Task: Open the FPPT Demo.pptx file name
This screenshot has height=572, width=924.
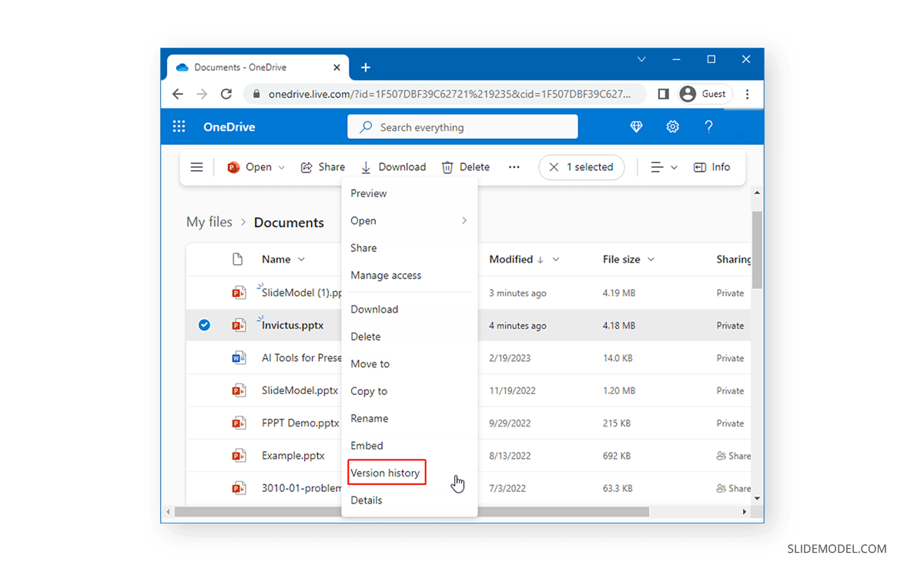Action: click(300, 423)
